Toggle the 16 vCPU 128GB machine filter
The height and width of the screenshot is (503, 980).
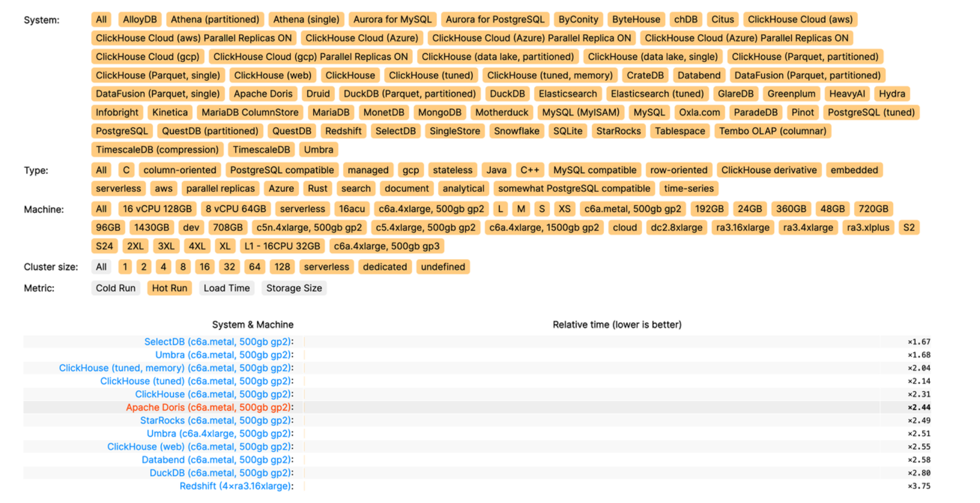click(157, 209)
